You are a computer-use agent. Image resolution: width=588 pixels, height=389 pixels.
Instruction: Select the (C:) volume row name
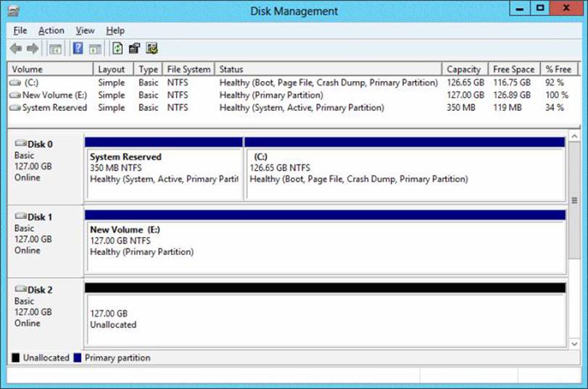tap(31, 83)
